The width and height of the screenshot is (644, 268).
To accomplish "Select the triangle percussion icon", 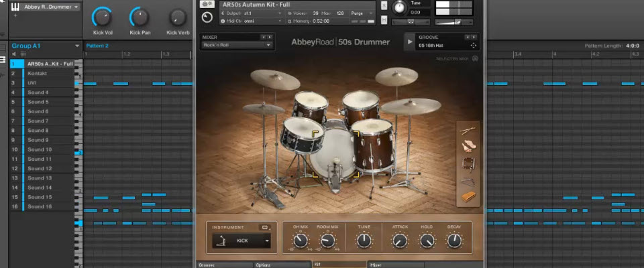I will point(468,181).
